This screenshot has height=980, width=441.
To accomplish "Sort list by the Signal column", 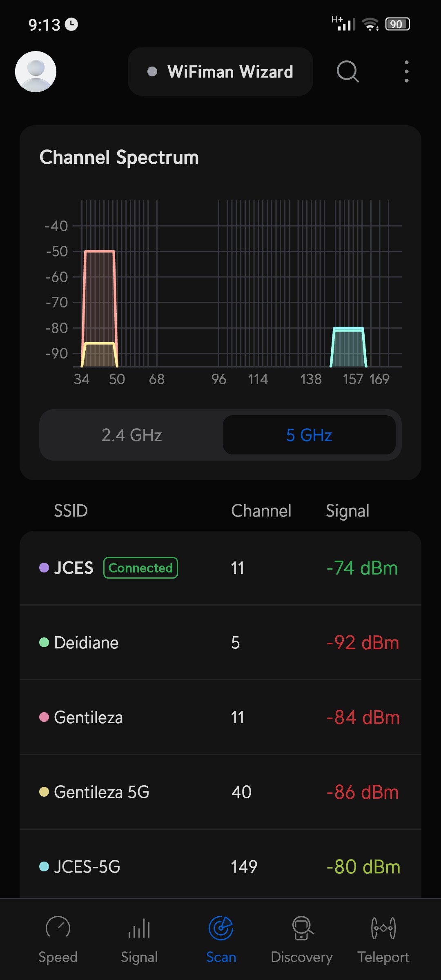I will tap(347, 511).
